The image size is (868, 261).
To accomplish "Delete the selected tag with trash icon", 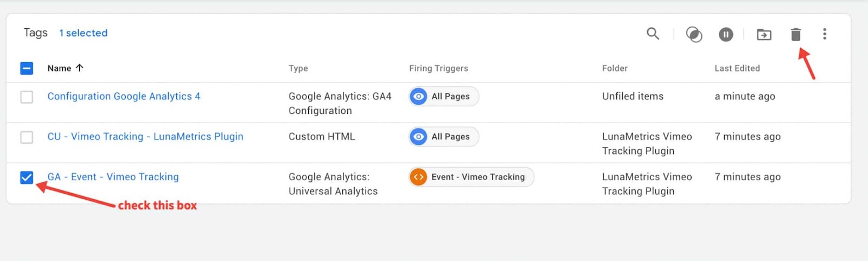I will (796, 34).
